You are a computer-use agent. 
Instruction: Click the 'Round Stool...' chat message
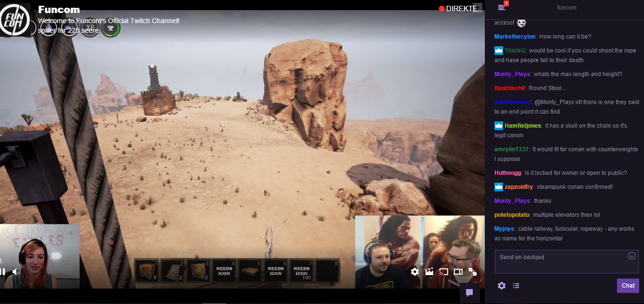[548, 88]
